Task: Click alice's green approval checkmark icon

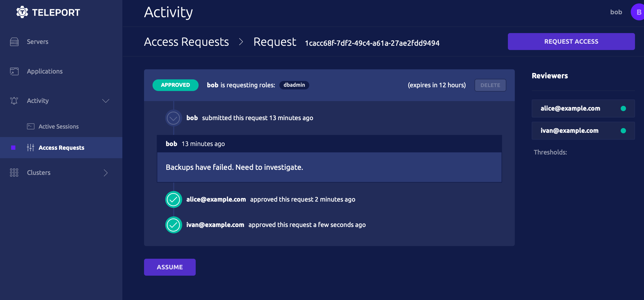Action: [174, 199]
